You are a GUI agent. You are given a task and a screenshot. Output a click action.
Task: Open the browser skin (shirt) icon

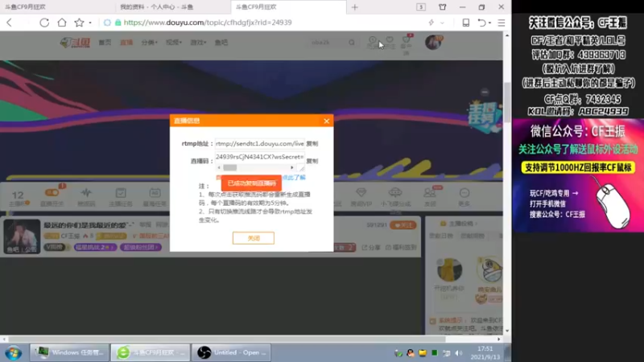tap(442, 7)
